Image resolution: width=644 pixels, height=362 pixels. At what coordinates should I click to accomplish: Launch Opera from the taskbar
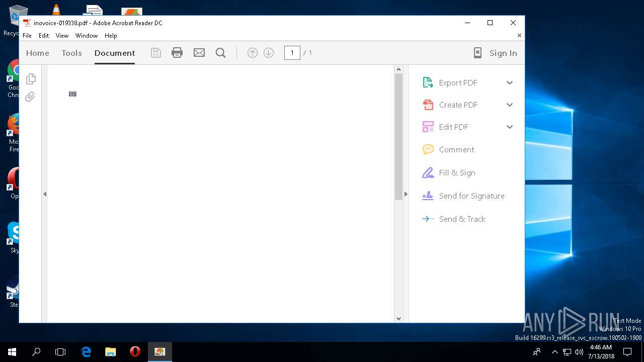coord(135,352)
